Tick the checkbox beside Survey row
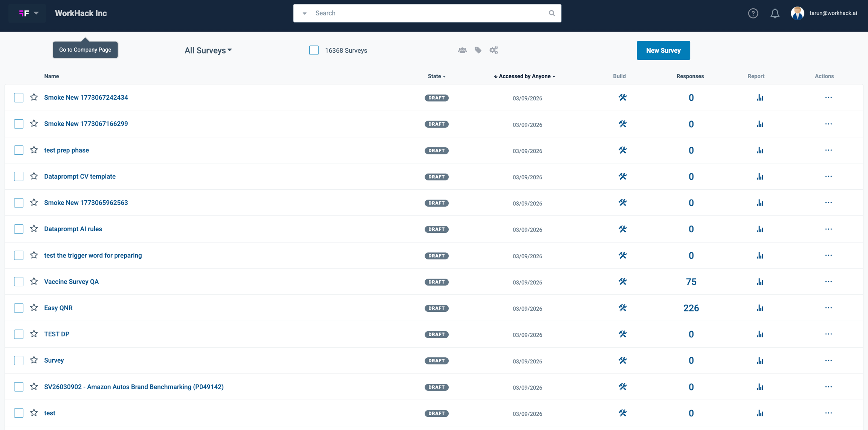This screenshot has width=868, height=430. click(18, 360)
